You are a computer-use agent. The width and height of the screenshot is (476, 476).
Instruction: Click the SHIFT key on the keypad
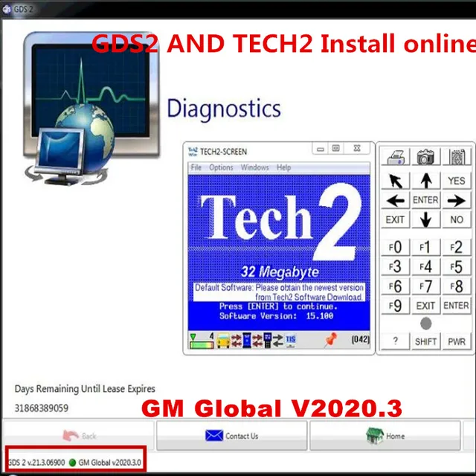pos(426,341)
